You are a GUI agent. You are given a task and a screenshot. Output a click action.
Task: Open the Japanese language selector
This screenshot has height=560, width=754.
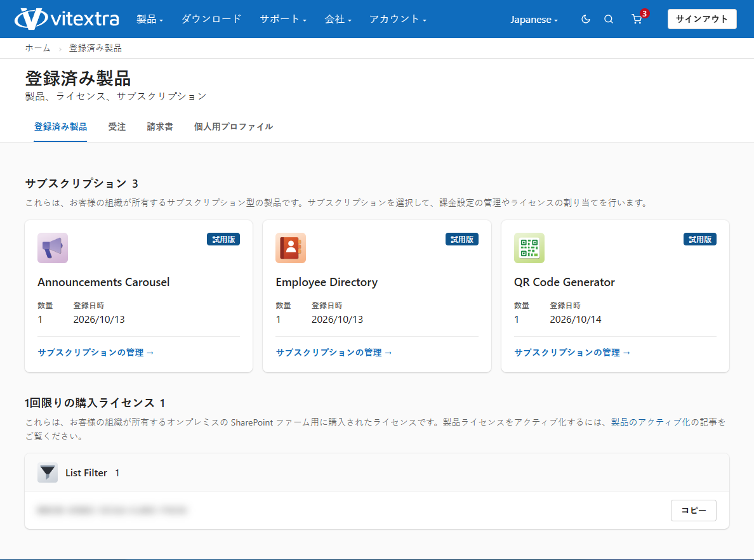[534, 19]
